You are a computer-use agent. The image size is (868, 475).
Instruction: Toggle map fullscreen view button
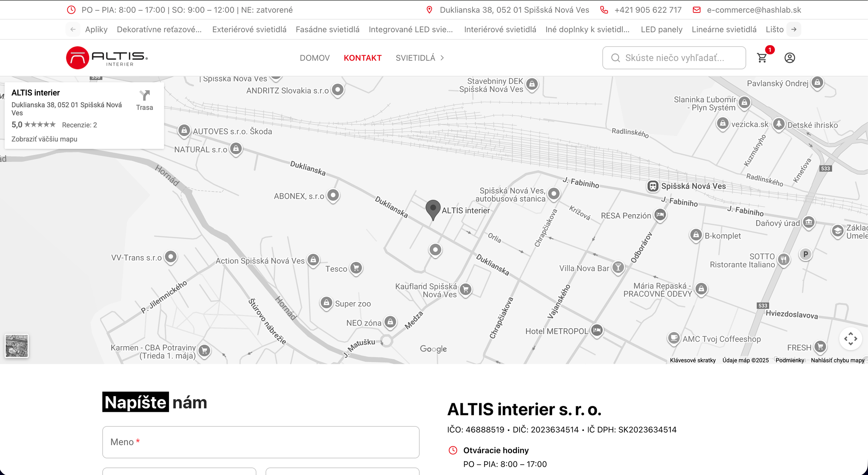click(850, 339)
